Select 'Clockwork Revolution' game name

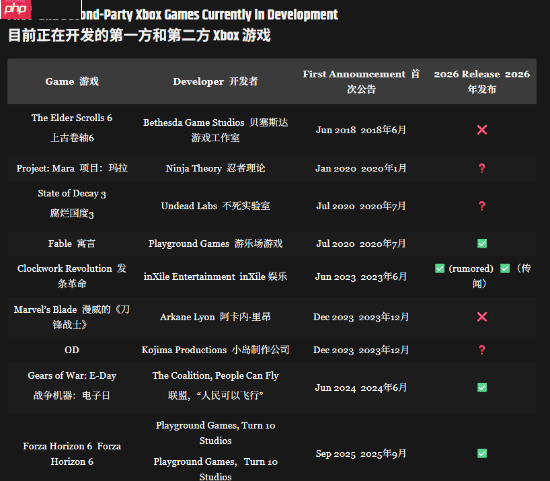click(65, 268)
